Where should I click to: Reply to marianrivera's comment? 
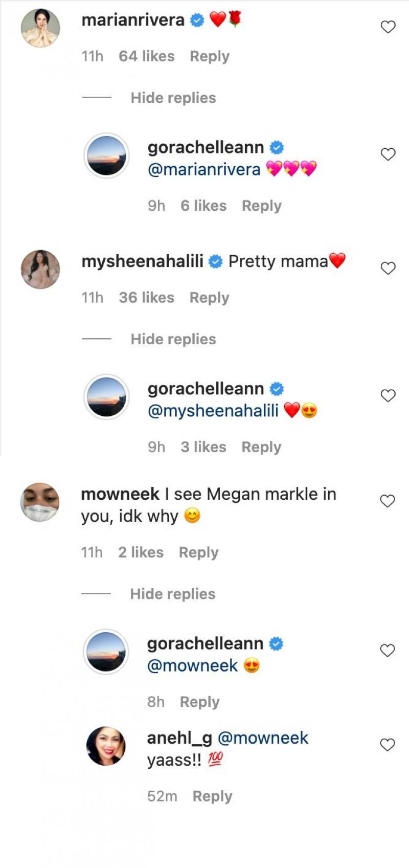click(x=210, y=56)
